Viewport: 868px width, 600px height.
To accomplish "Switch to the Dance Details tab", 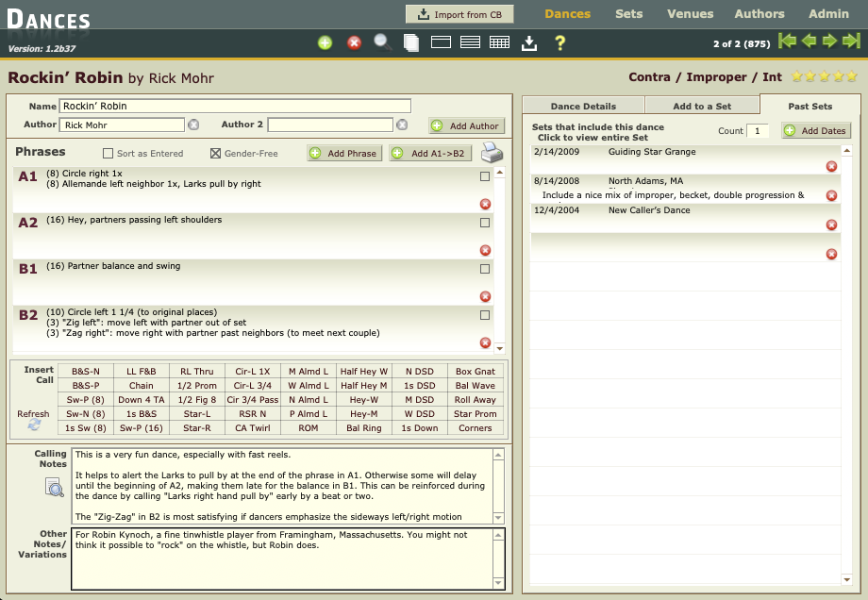I will 582,107.
